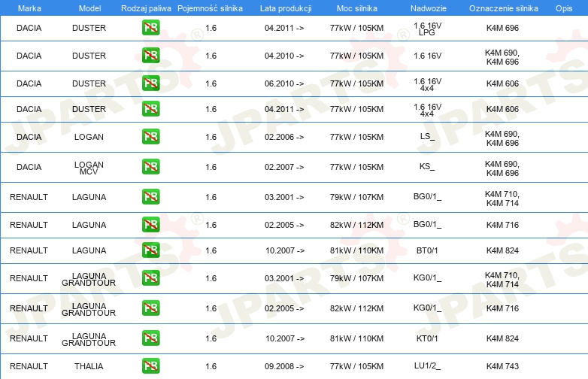This screenshot has width=588, height=379.
Task: Select 'K4M 716' in the Laguna 02.2005 BG0/1_ row
Action: (x=502, y=225)
